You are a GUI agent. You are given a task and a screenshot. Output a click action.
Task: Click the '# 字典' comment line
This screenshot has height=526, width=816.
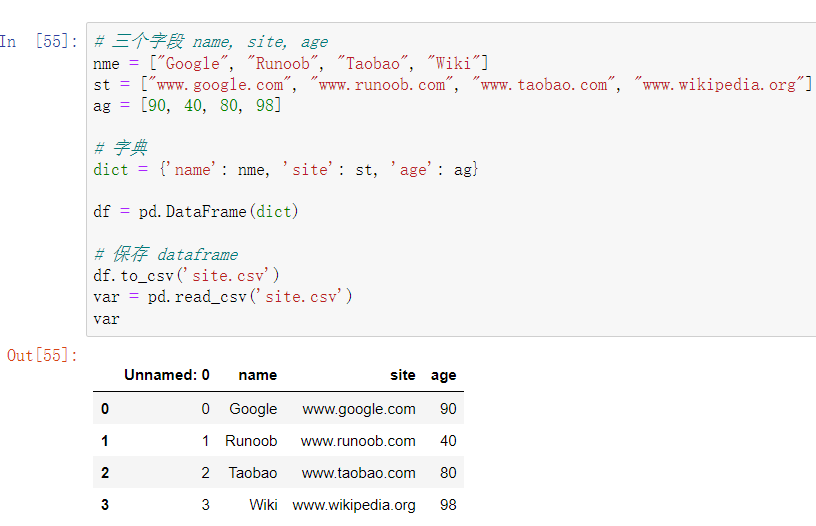[x=120, y=148]
